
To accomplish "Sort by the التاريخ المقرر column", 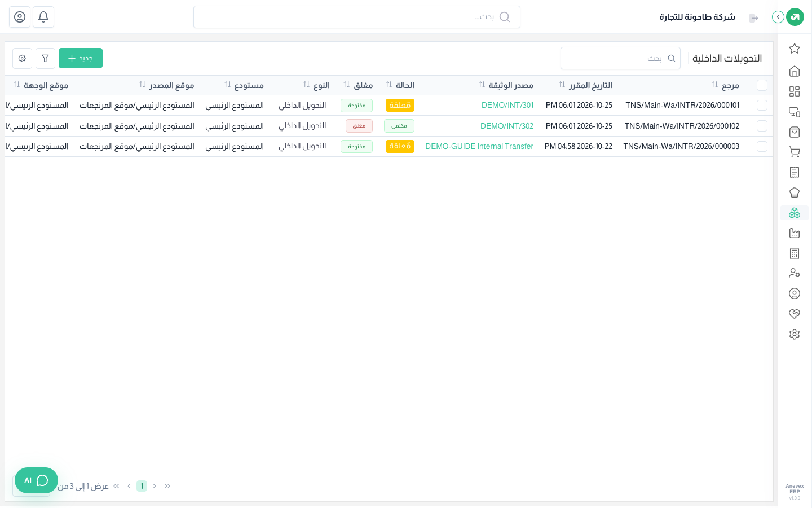I will pos(585,85).
